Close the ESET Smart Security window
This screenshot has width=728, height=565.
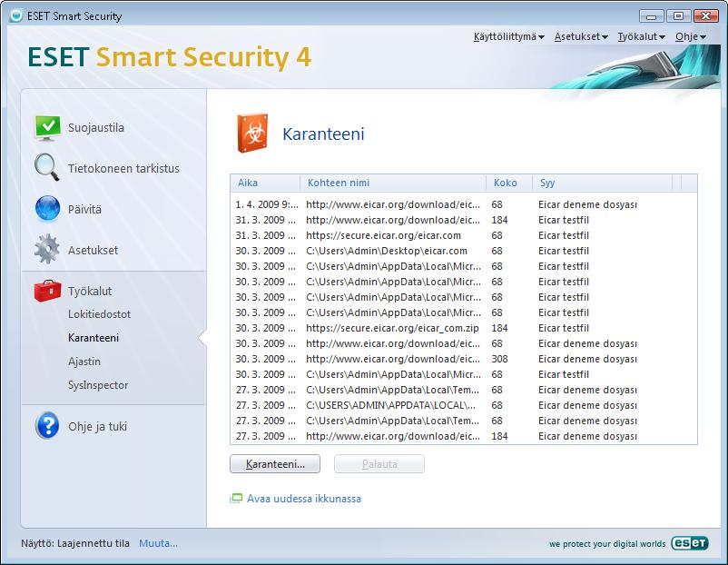coord(705,16)
